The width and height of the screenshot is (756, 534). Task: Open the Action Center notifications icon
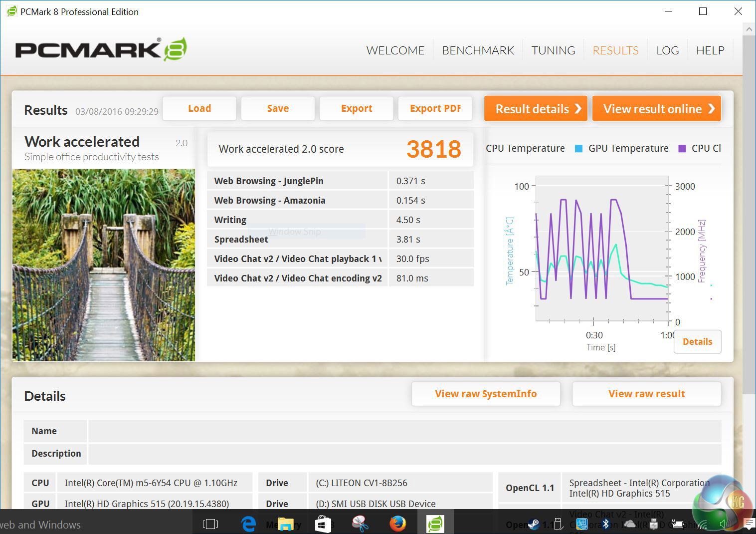(x=749, y=524)
